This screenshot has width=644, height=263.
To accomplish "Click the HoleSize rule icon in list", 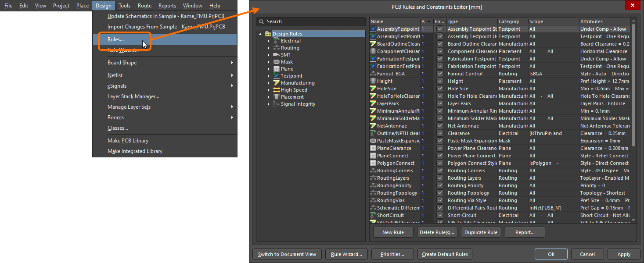I will (373, 89).
